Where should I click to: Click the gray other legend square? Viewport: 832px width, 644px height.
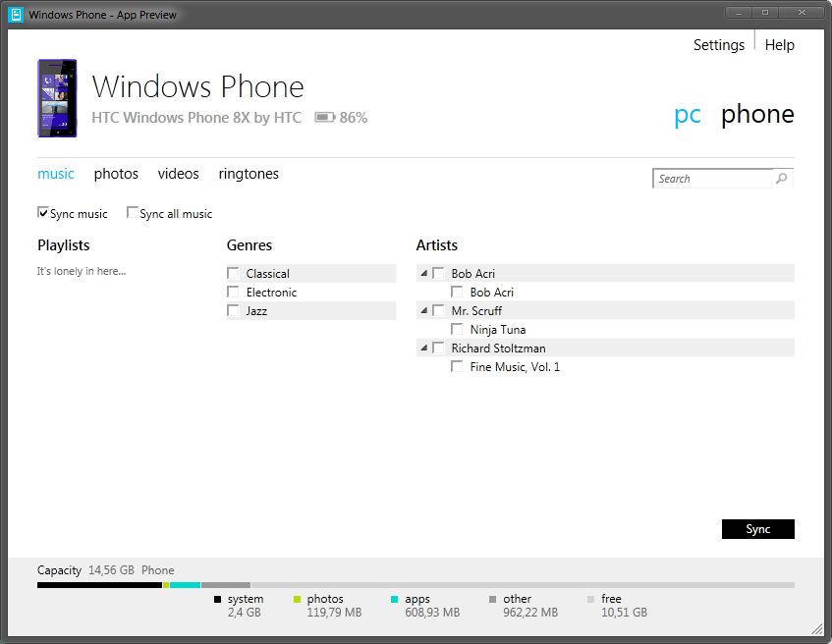[492, 600]
